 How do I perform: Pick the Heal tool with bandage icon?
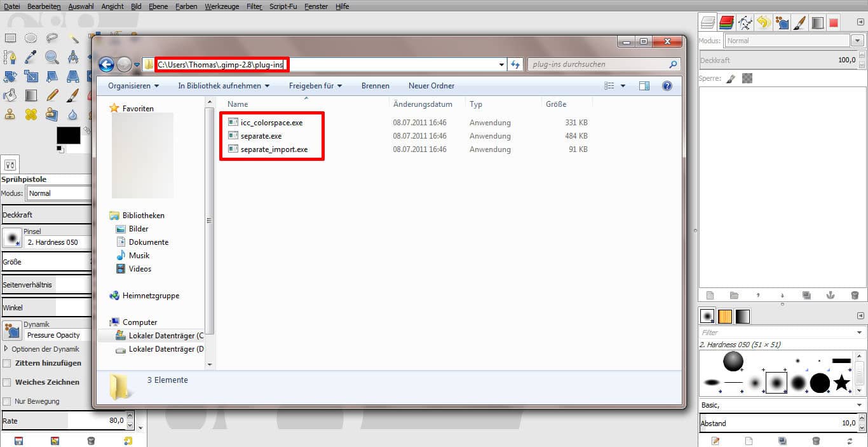click(x=31, y=115)
